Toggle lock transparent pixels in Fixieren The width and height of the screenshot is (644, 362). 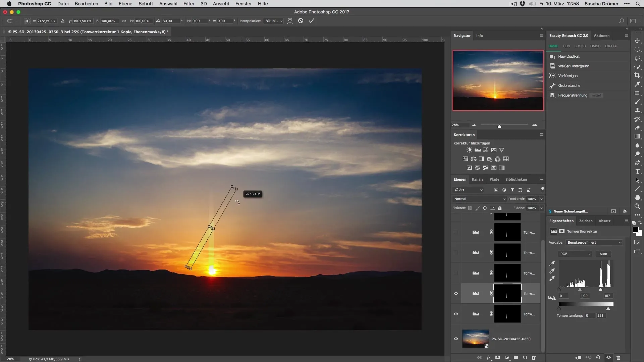470,208
